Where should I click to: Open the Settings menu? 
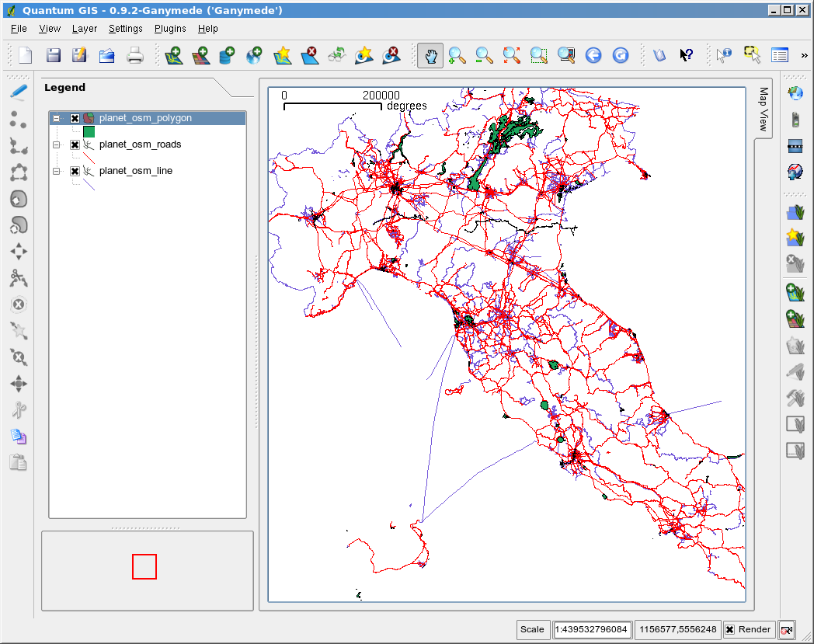coord(125,29)
